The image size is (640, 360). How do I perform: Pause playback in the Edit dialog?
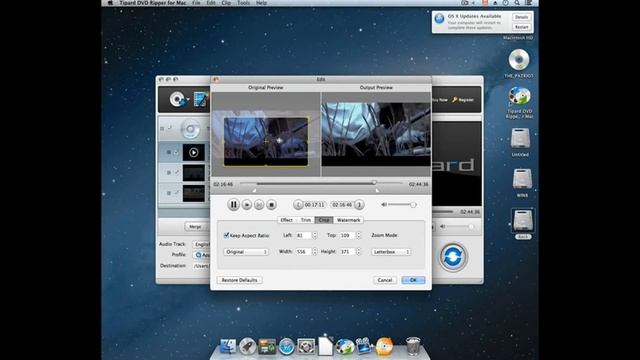(x=233, y=204)
